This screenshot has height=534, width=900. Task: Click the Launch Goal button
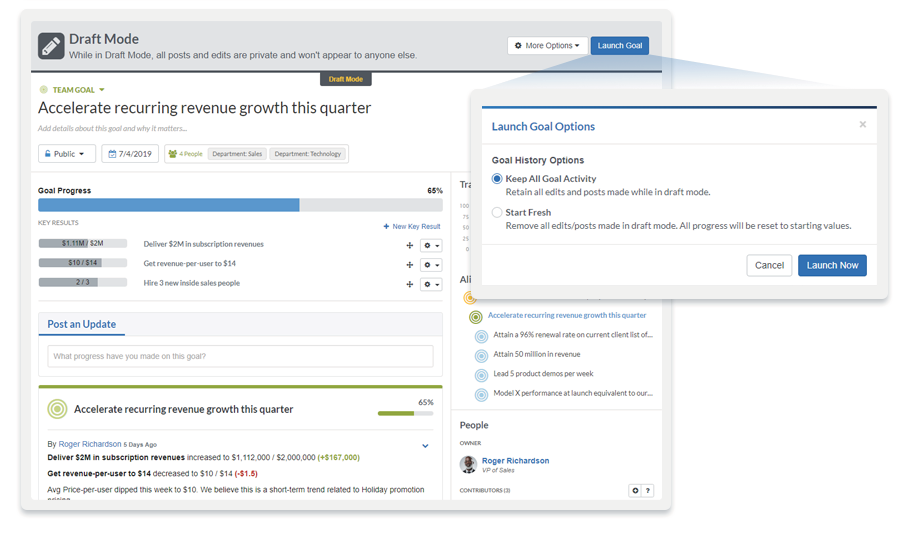point(619,45)
